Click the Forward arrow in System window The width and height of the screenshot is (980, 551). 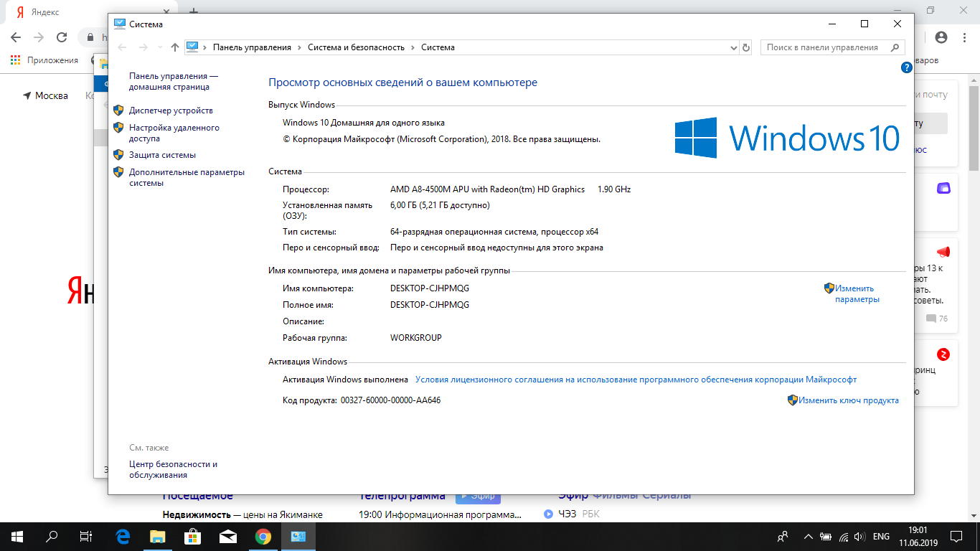[143, 47]
